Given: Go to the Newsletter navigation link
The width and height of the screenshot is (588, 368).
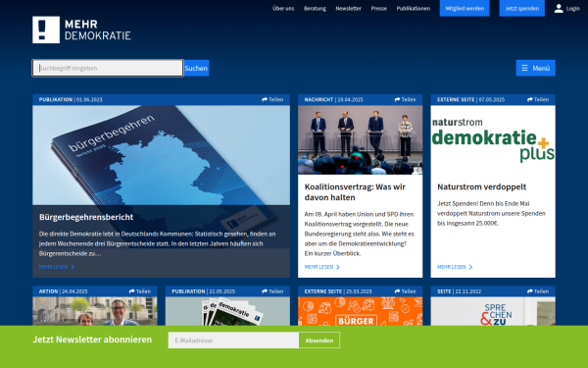Looking at the screenshot, I should 348,8.
